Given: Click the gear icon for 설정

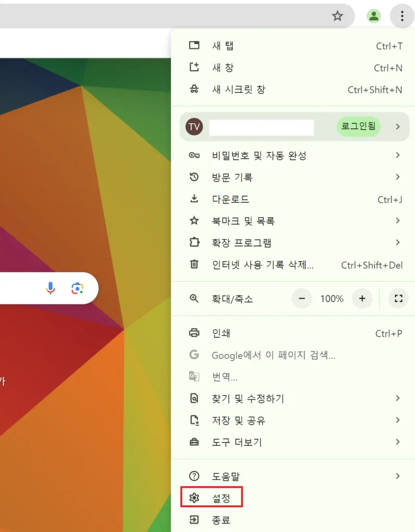Looking at the screenshot, I should (194, 498).
